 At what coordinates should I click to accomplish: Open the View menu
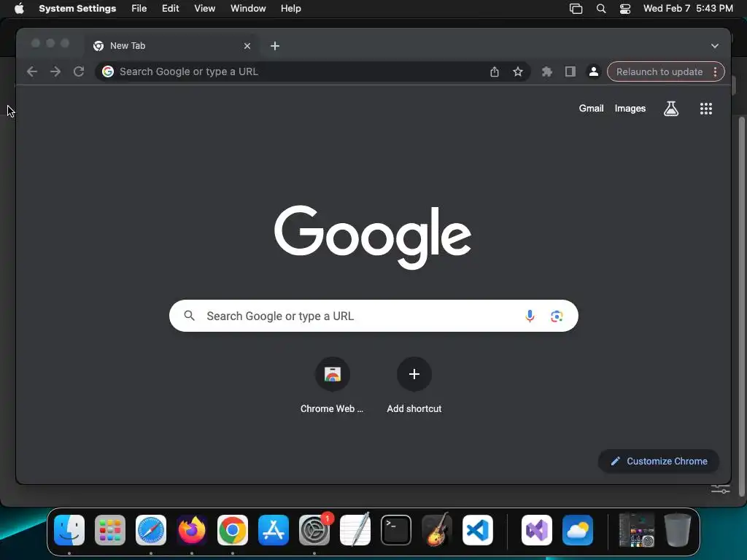(x=204, y=9)
